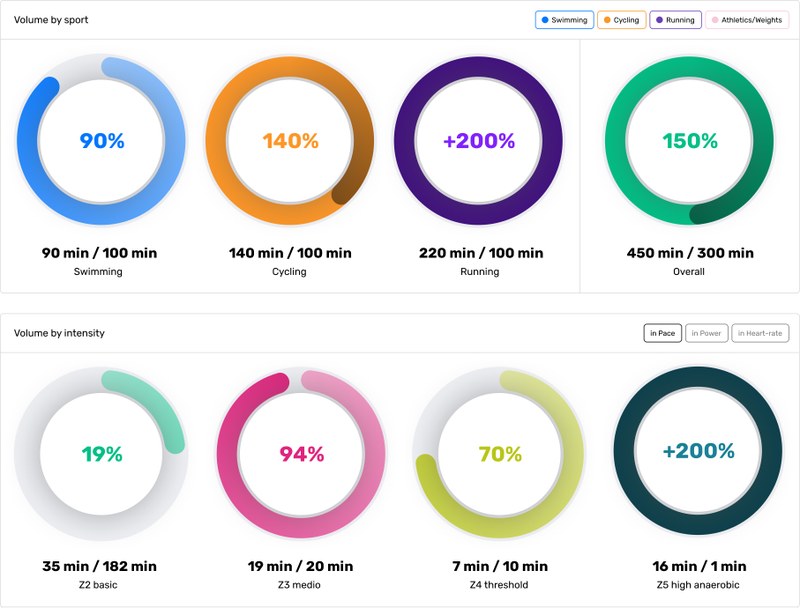The image size is (800, 608).
Task: Select the 450 min / 300 min Overall value
Action: 689,253
